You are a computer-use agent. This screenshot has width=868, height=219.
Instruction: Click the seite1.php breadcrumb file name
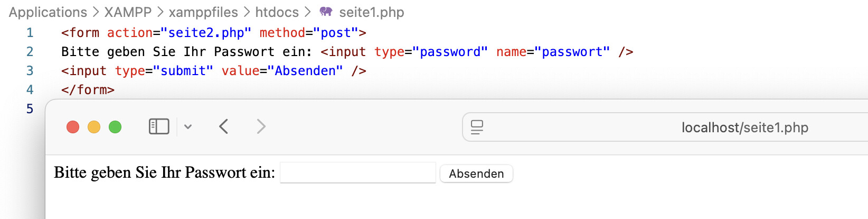click(x=371, y=12)
